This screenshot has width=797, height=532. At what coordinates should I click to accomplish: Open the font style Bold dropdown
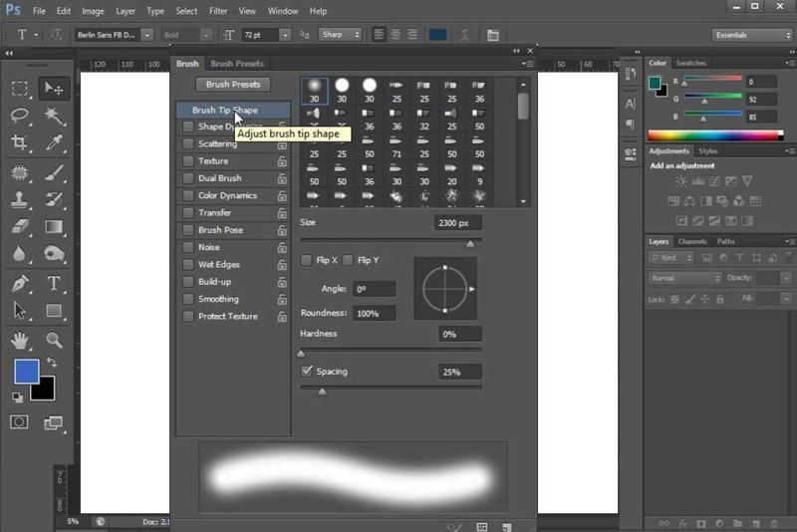click(205, 35)
